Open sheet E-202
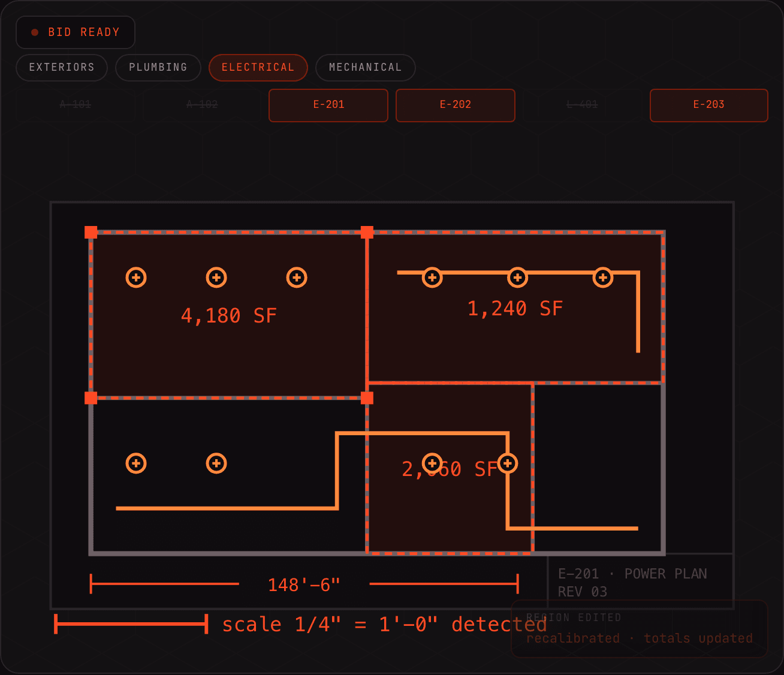This screenshot has height=675, width=784. click(456, 105)
